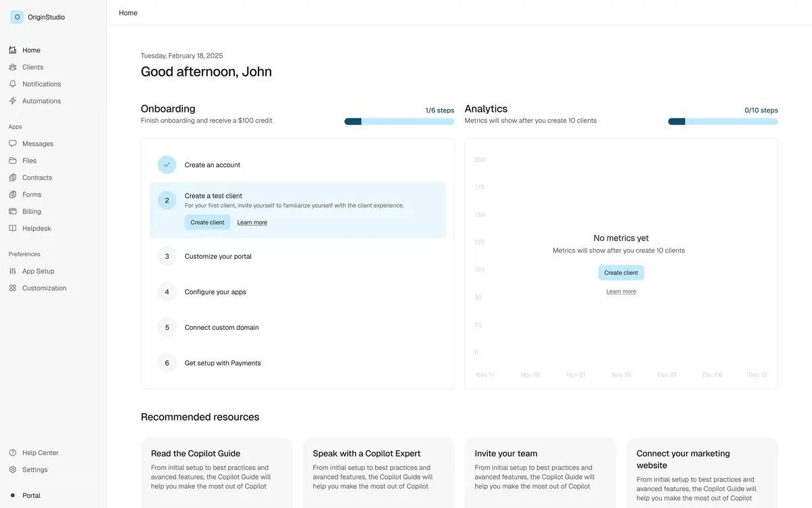Image resolution: width=812 pixels, height=508 pixels.
Task: Select the Customization grid icon
Action: pyautogui.click(x=12, y=287)
